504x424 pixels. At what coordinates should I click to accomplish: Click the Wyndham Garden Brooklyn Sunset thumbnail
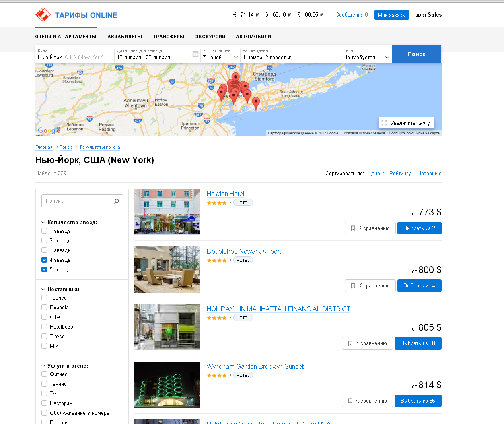(167, 385)
